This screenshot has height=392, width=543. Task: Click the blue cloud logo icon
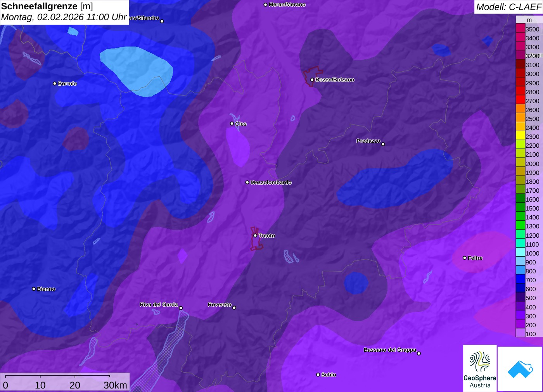click(x=520, y=369)
